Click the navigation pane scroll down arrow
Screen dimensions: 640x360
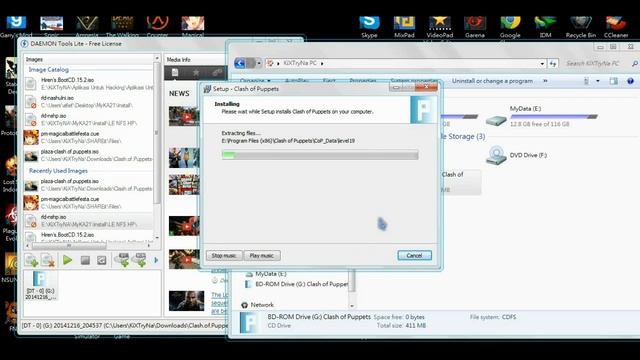[352, 305]
